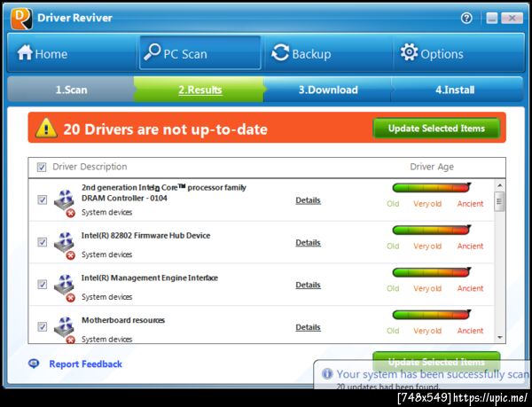Click the DRAM Controller driver age bar
This screenshot has height=407, width=532.
point(431,188)
